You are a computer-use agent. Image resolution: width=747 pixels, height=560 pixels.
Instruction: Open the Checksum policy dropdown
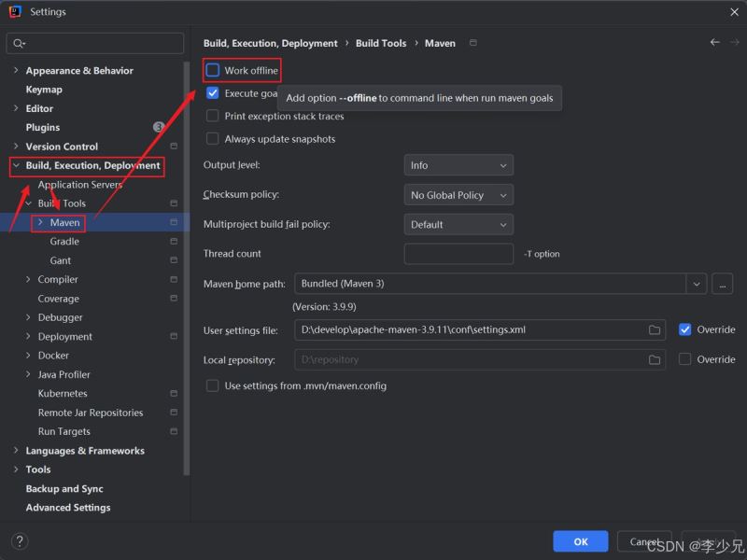458,195
